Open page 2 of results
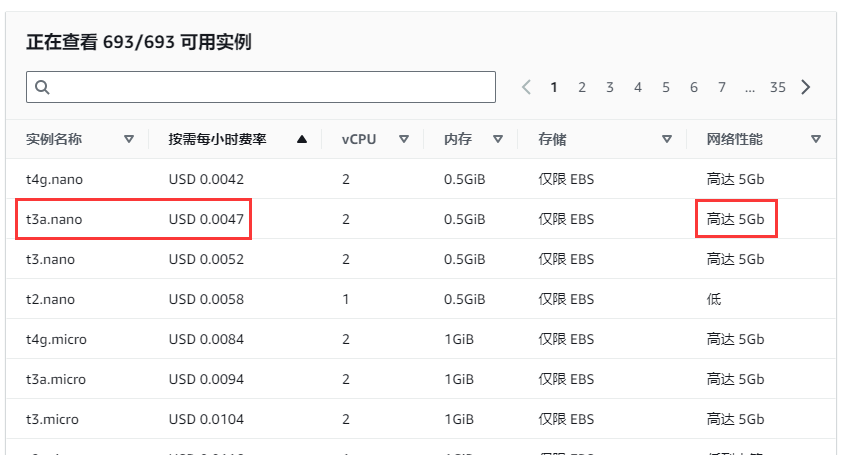This screenshot has height=455, width=856. tap(581, 87)
